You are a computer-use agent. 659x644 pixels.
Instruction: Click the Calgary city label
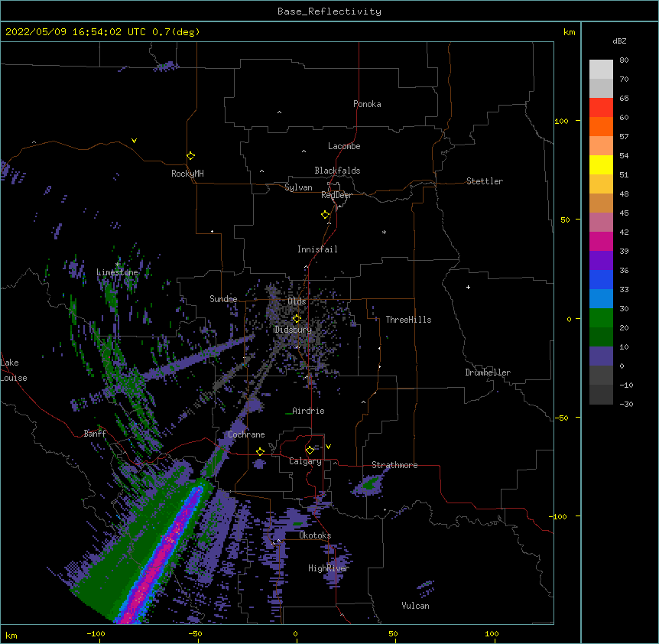tap(305, 461)
